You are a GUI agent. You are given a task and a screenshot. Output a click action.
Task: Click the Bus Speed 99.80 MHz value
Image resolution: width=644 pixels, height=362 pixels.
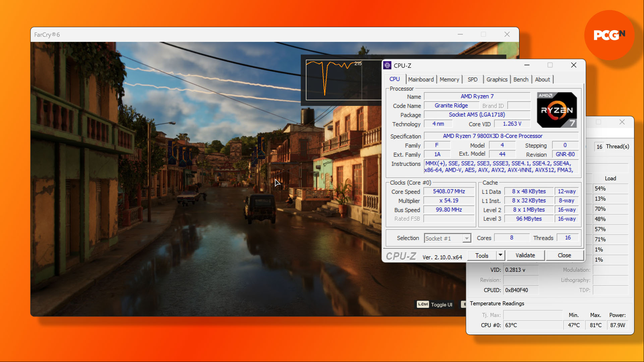(449, 210)
